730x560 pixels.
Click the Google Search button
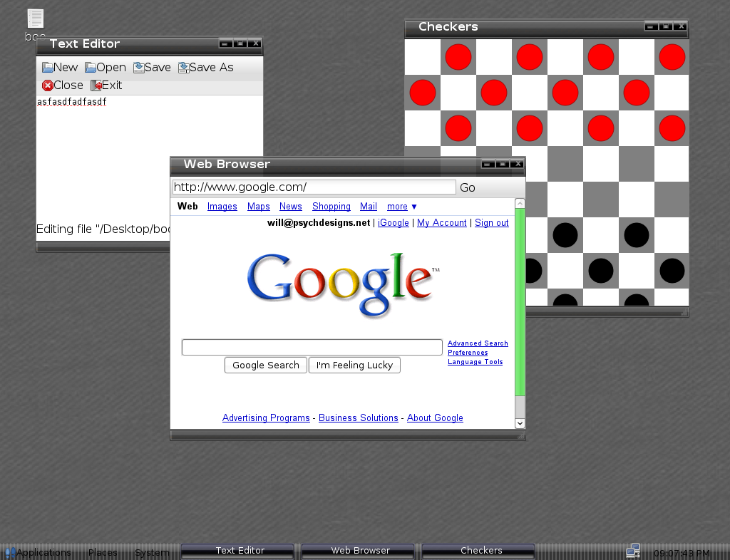pos(266,365)
